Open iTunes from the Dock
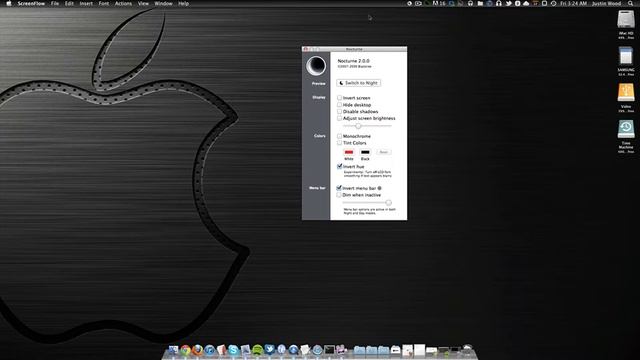Image resolution: width=640 pixels, height=360 pixels. [x=210, y=350]
